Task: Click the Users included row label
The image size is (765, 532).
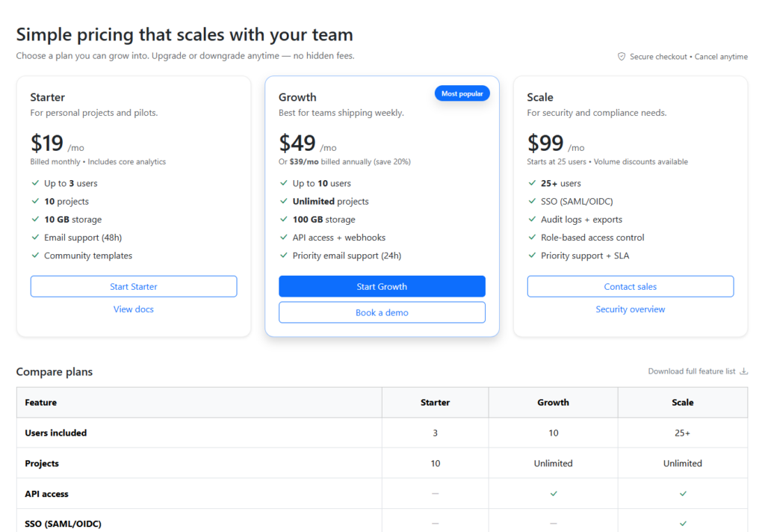Action: tap(56, 433)
